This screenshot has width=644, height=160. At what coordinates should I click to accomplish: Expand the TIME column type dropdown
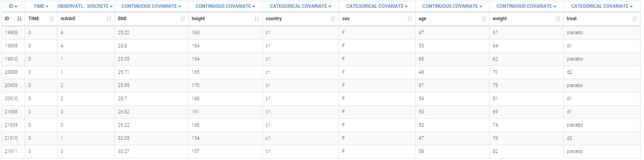[41, 6]
